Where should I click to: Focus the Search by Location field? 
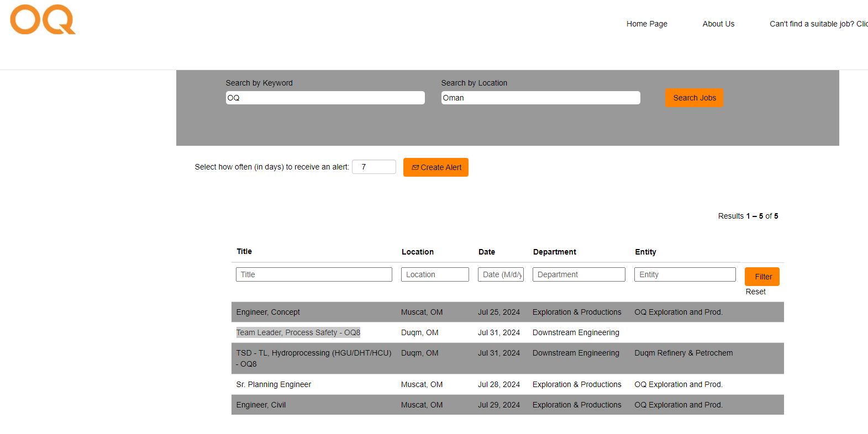click(540, 98)
